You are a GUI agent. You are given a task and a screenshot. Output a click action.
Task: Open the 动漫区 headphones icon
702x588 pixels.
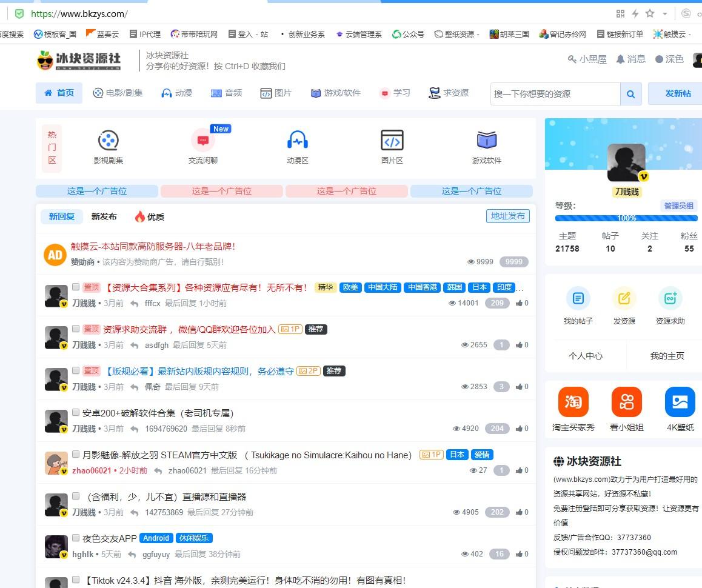[x=297, y=140]
